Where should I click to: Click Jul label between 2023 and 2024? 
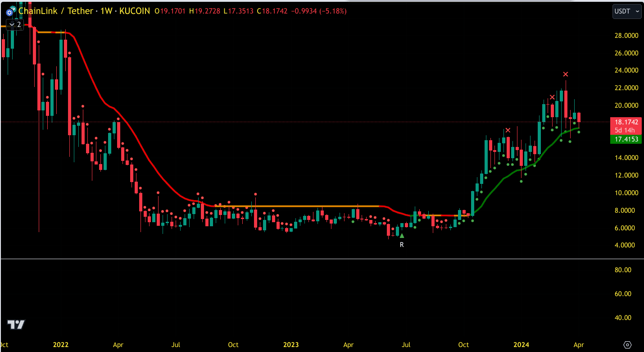(x=406, y=345)
